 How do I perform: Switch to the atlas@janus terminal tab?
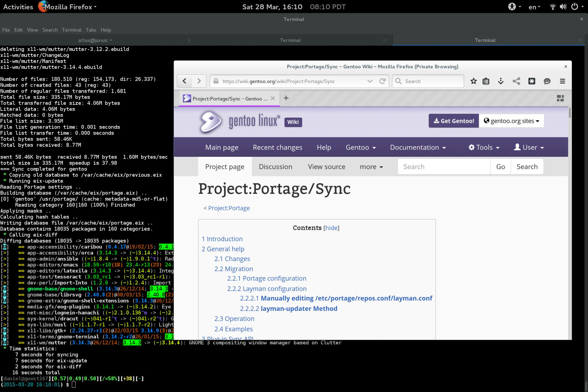coord(95,40)
